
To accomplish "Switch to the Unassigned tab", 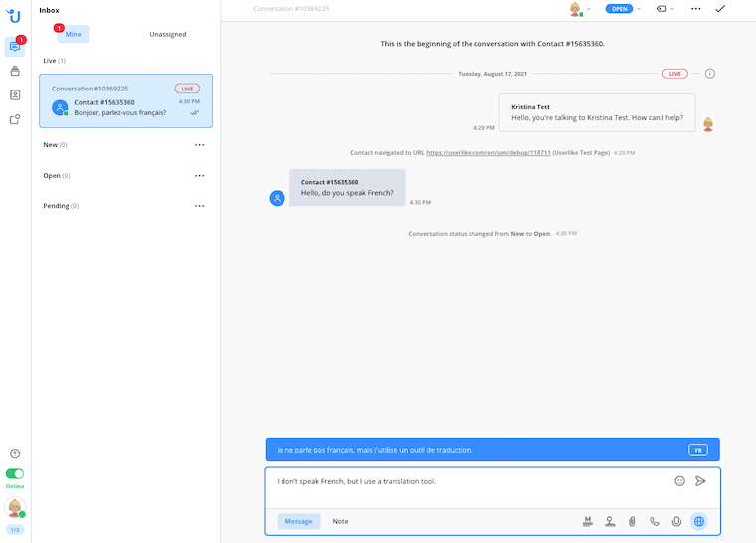I will tap(168, 34).
